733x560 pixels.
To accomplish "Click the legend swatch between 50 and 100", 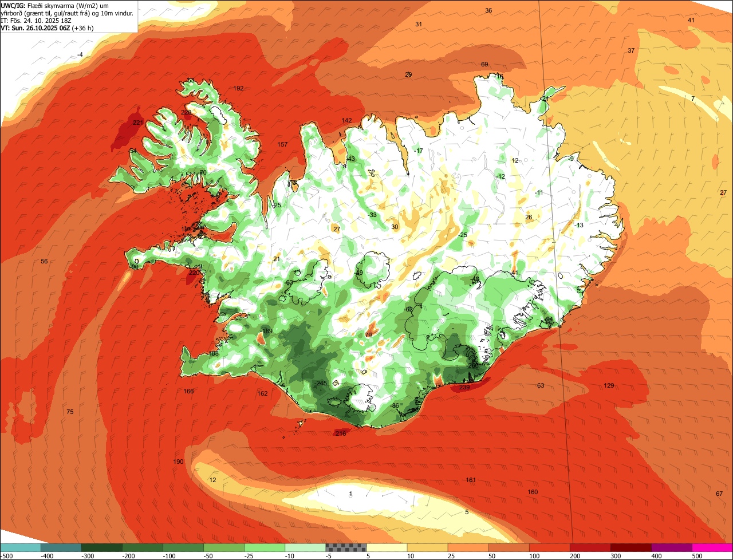I will tap(509, 547).
